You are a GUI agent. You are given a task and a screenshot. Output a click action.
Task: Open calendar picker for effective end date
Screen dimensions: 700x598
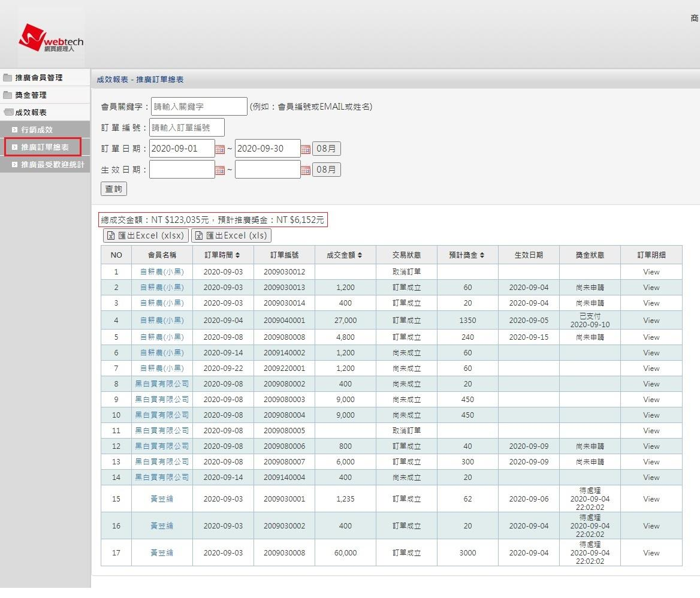pyautogui.click(x=306, y=170)
